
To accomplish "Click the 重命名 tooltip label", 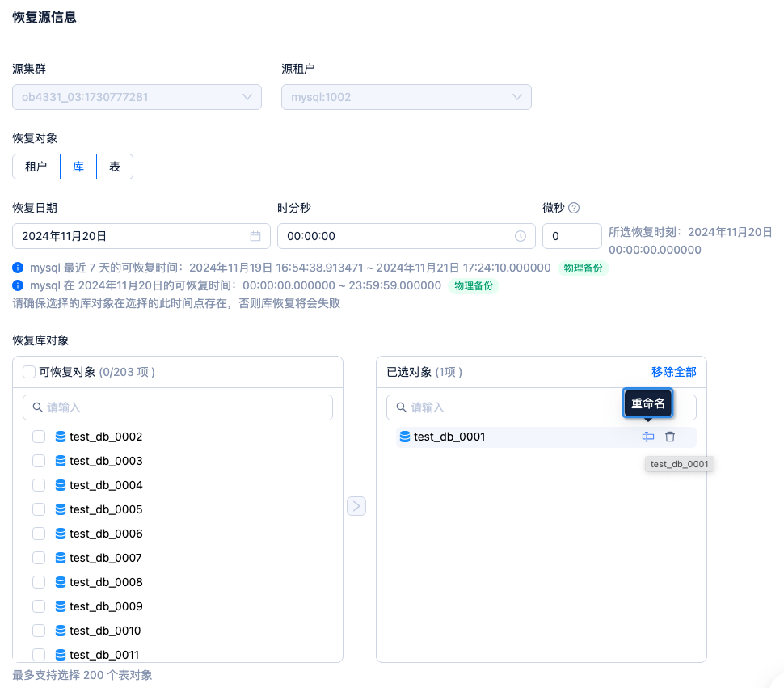I will [648, 403].
